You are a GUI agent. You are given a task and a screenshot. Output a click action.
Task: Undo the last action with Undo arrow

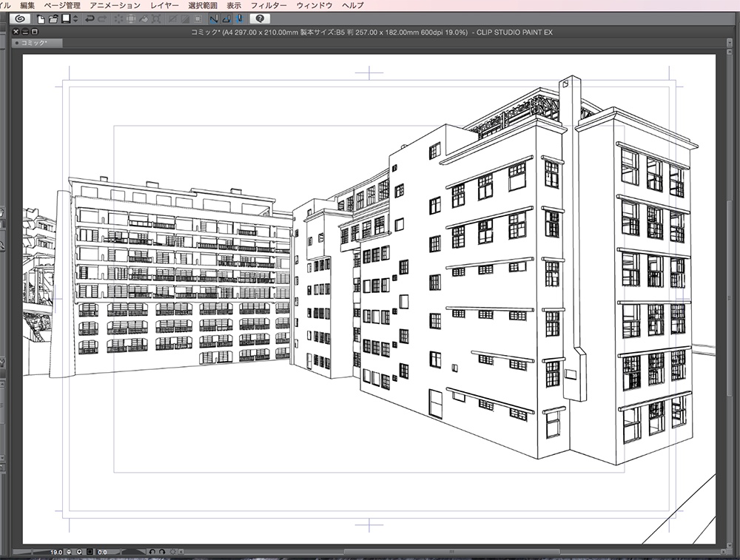[90, 19]
